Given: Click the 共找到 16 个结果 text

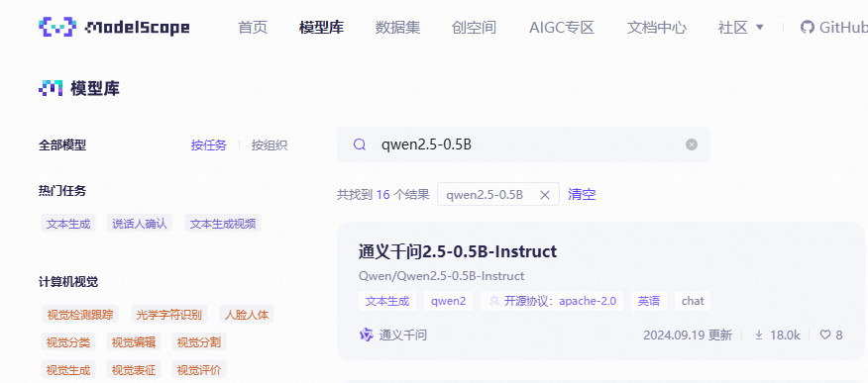Looking at the screenshot, I should [x=383, y=195].
